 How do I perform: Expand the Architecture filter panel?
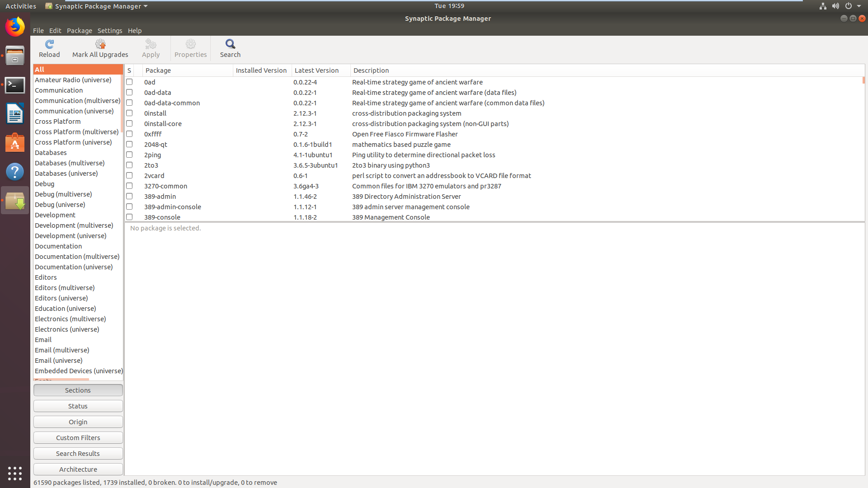pyautogui.click(x=77, y=469)
